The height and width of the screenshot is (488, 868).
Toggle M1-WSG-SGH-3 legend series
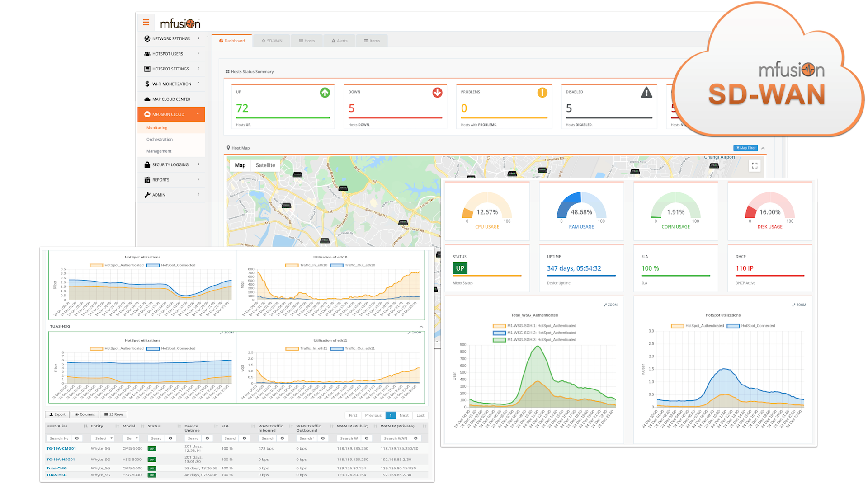pyautogui.click(x=534, y=340)
